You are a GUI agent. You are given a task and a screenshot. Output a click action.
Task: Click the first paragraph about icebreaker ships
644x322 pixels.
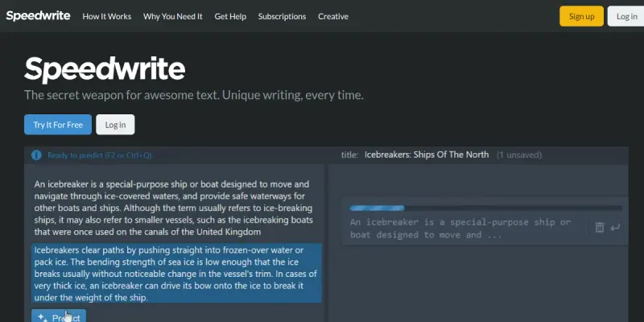174,208
